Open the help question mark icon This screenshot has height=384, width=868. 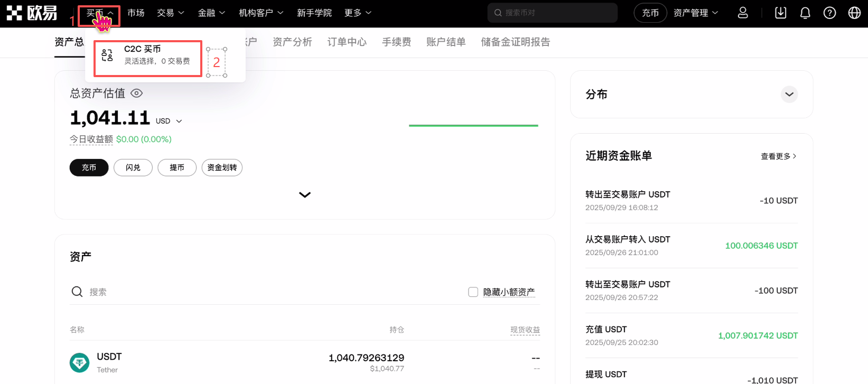click(x=829, y=13)
